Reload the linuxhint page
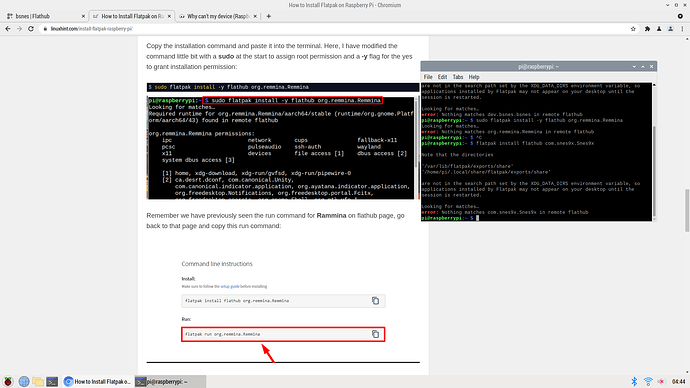Viewport: 690px width, 388px height. [x=31, y=29]
